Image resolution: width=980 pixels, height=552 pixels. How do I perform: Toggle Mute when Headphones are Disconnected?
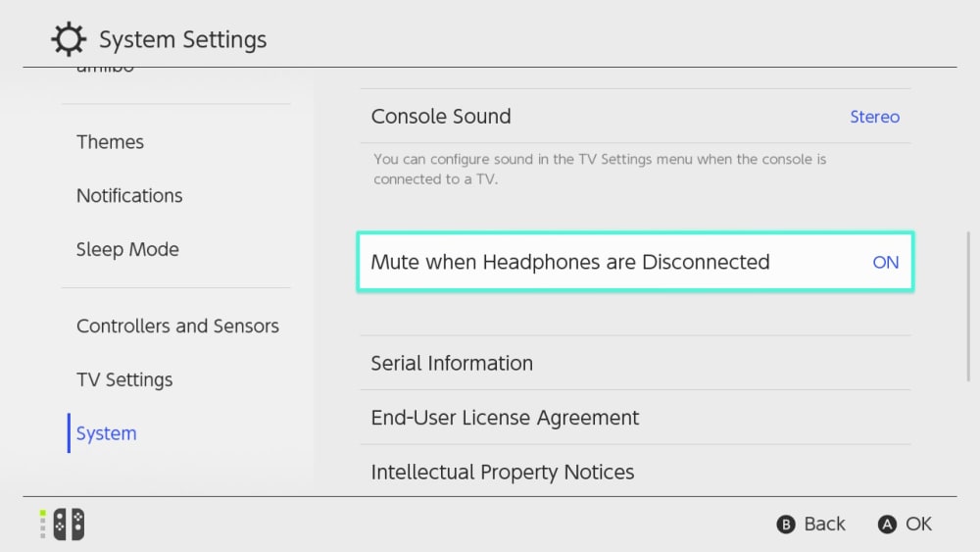click(x=634, y=263)
